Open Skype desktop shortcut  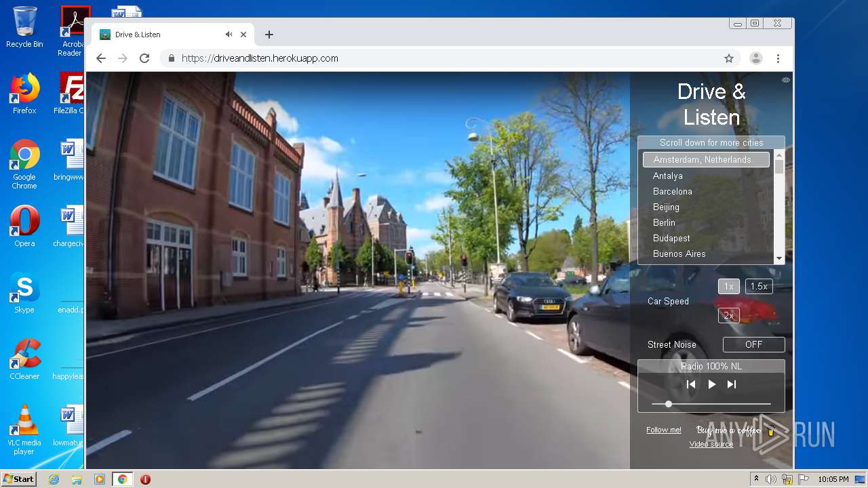[x=24, y=293]
